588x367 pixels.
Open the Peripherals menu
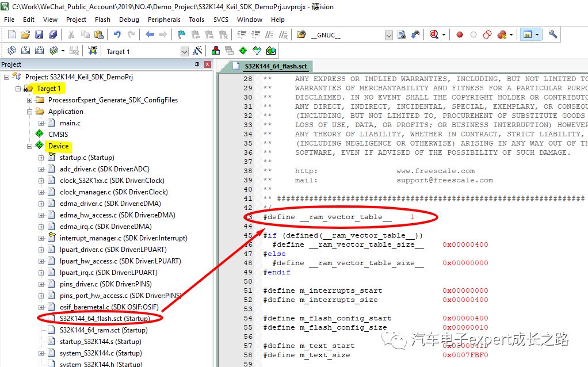164,19
